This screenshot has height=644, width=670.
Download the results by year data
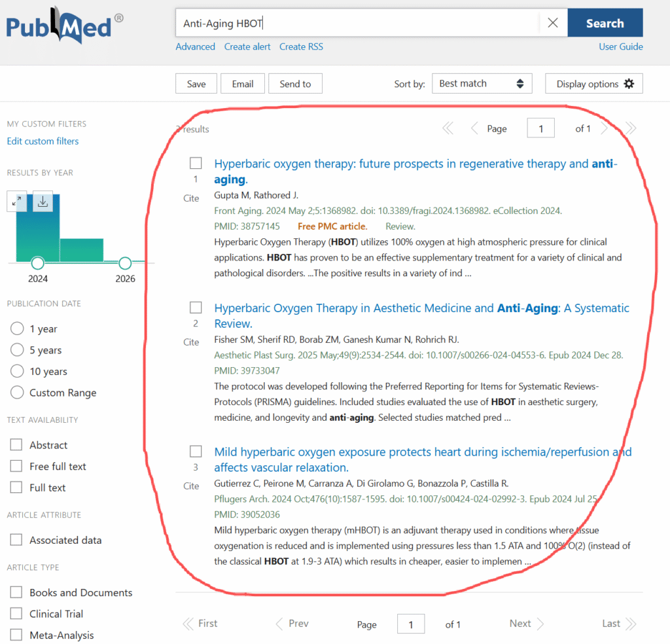[x=43, y=201]
